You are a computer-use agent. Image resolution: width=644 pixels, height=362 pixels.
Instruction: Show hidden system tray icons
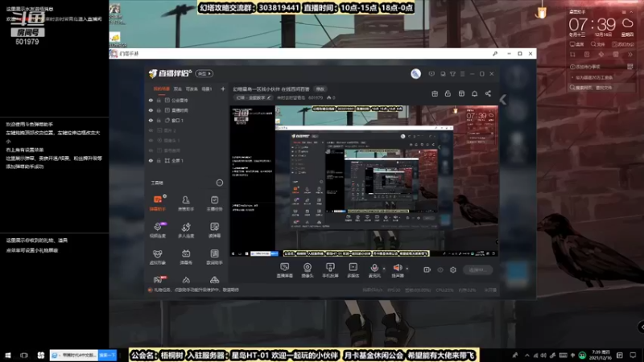point(527,356)
